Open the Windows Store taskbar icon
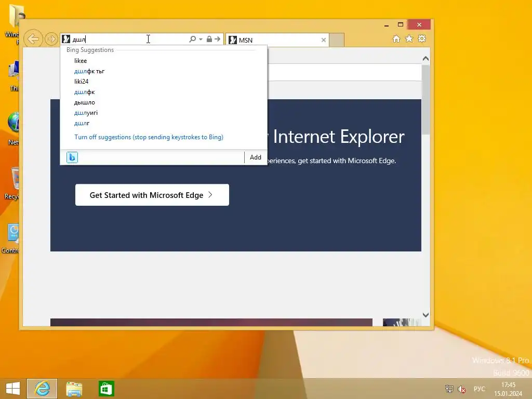The width and height of the screenshot is (532, 399). point(106,389)
